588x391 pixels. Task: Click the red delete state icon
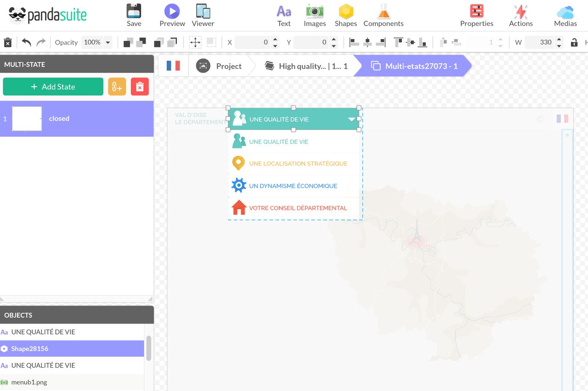pyautogui.click(x=140, y=86)
